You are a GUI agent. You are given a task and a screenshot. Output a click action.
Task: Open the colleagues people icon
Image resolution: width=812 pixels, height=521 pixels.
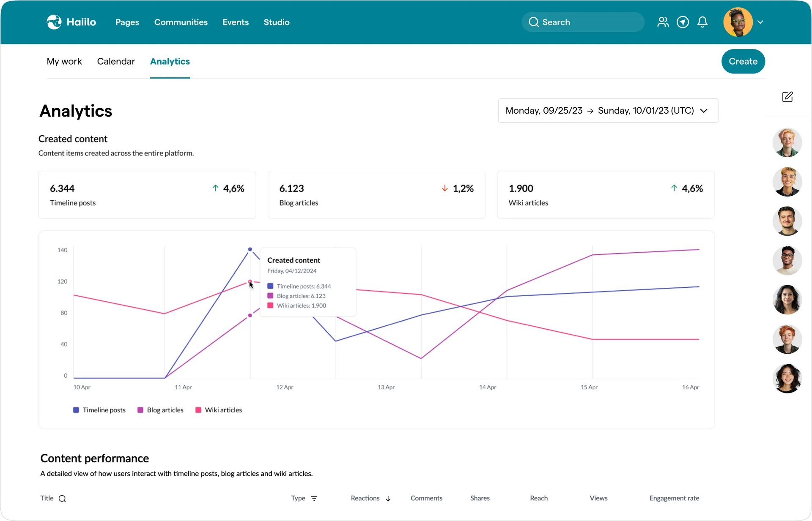tap(663, 22)
